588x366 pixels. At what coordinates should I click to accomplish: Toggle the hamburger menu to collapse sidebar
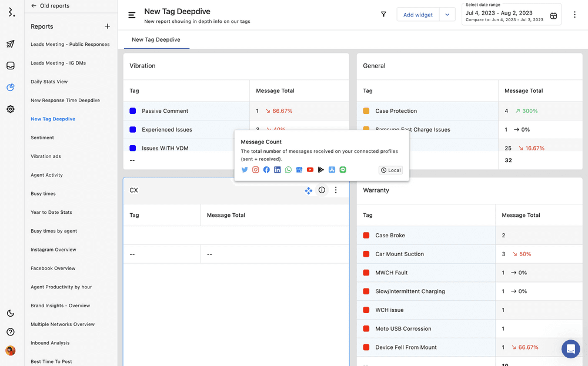point(132,15)
